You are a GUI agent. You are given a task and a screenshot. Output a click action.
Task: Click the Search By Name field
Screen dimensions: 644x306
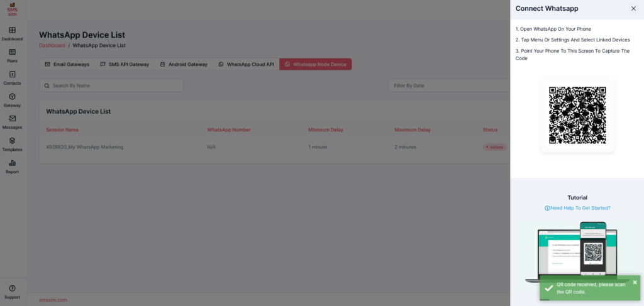[111, 85]
